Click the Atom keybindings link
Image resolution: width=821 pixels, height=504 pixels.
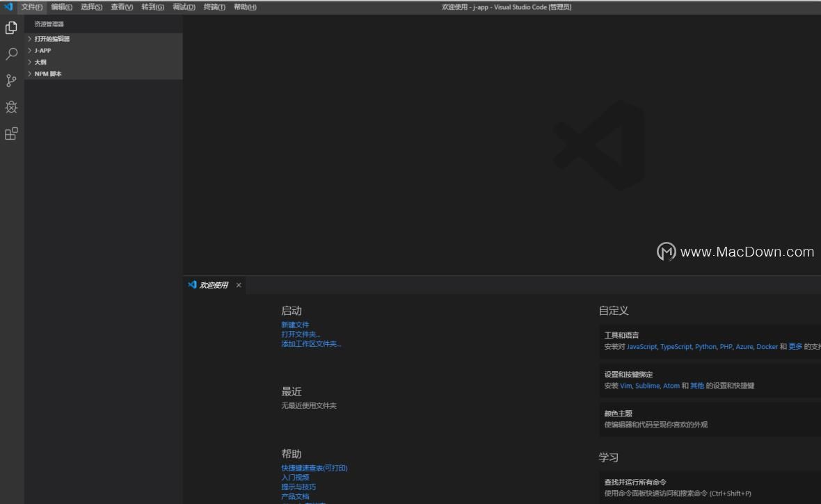(x=671, y=386)
